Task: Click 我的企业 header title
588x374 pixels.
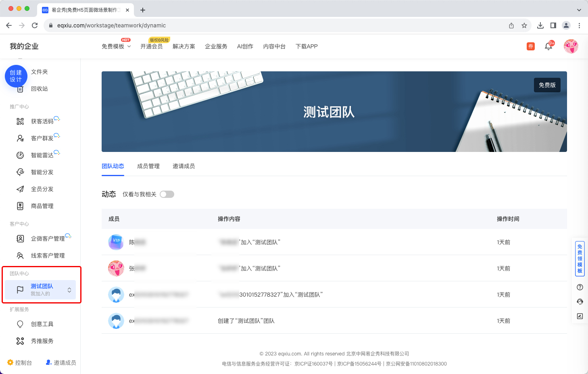Action: tap(24, 46)
